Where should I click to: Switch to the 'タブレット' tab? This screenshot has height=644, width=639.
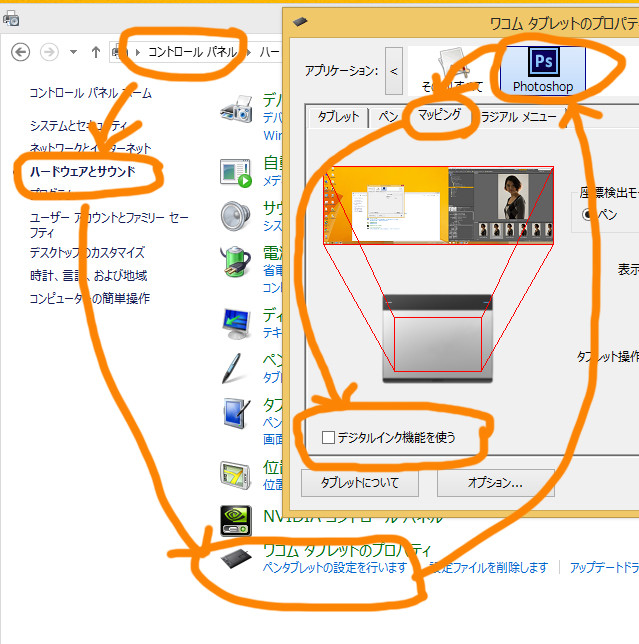pos(338,117)
